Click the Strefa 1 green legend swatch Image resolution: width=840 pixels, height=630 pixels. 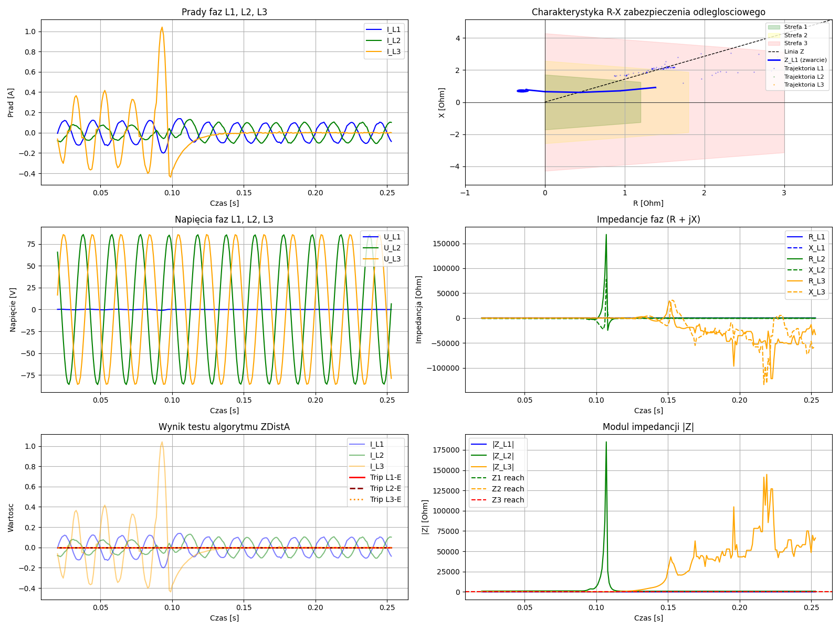tap(773, 27)
